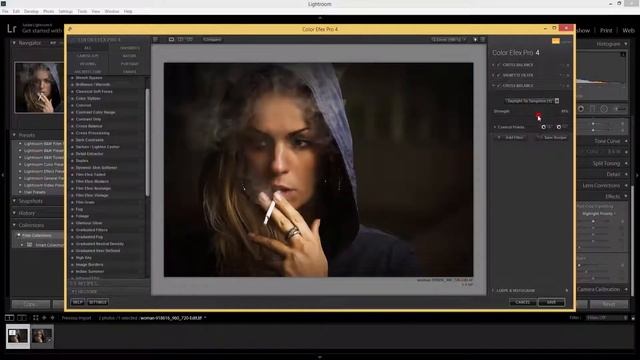Select the second filmstrip thumbnail

[42, 336]
